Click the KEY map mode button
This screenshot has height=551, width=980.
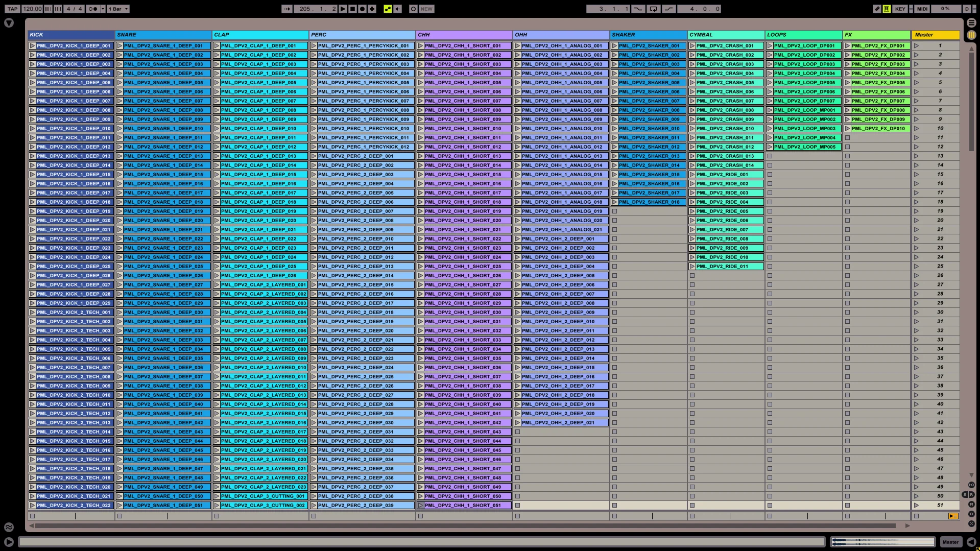[900, 9]
